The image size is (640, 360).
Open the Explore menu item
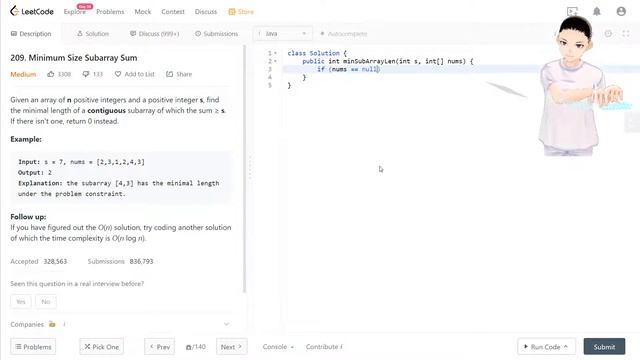pyautogui.click(x=74, y=12)
